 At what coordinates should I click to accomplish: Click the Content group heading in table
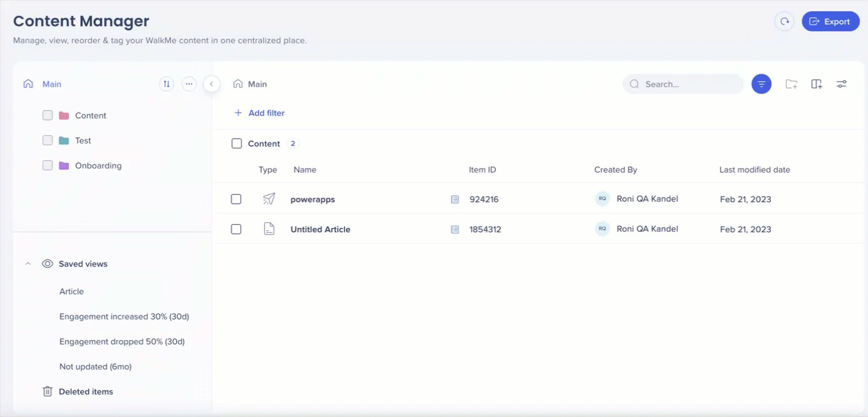264,143
